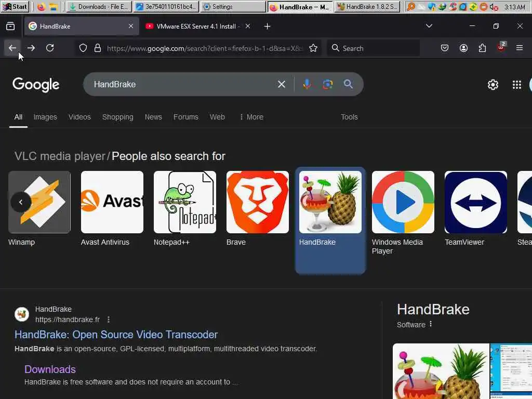This screenshot has height=399, width=532.
Task: Open the Start menu
Action: click(x=15, y=7)
